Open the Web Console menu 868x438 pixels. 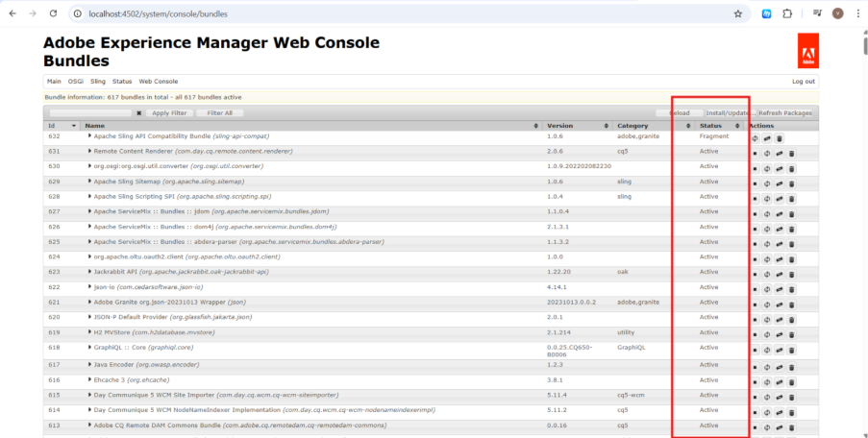pyautogui.click(x=159, y=82)
